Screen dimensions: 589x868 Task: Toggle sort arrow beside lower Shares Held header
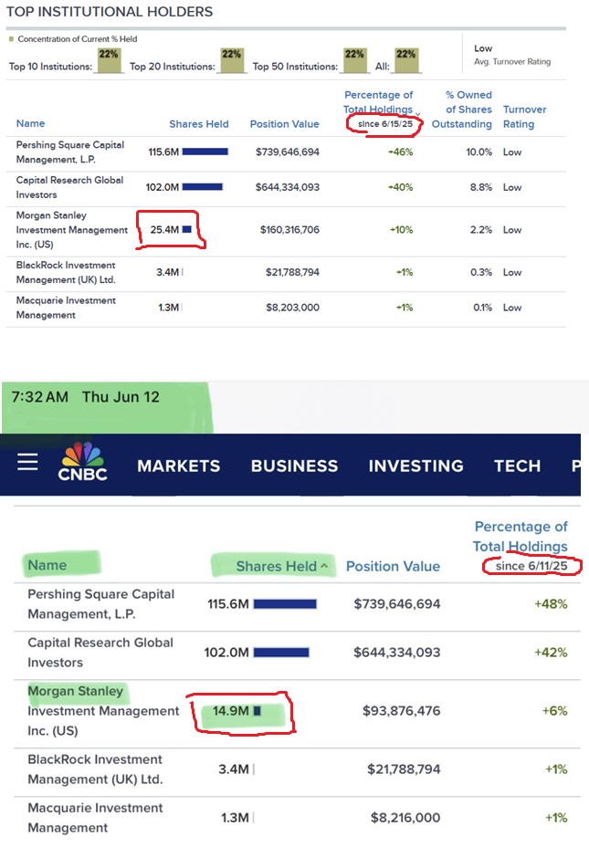323,567
